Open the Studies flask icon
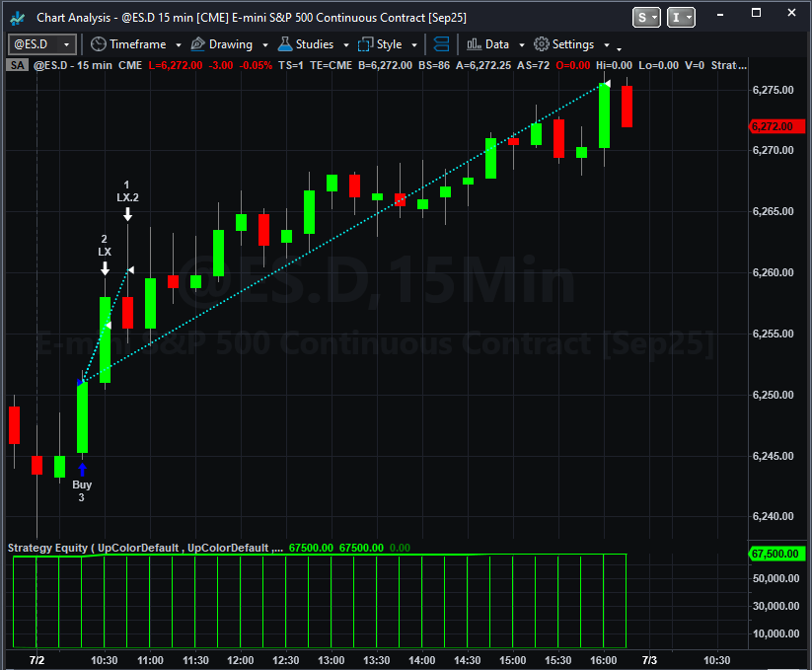 pos(285,44)
